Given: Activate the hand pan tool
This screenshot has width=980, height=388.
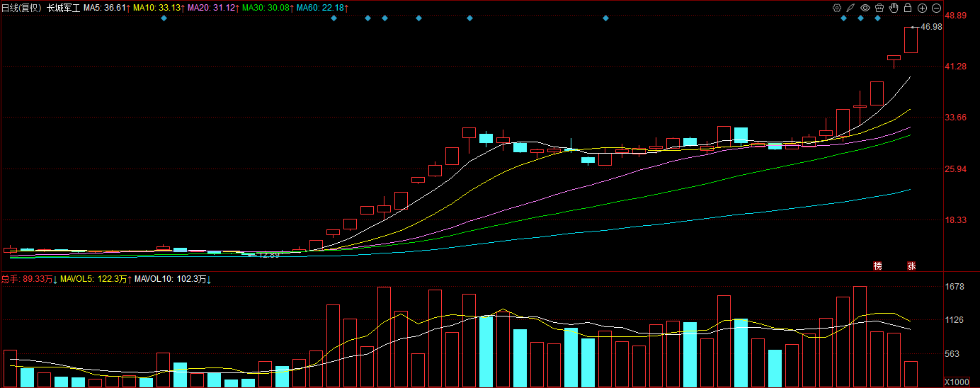Looking at the screenshot, I should point(894,8).
